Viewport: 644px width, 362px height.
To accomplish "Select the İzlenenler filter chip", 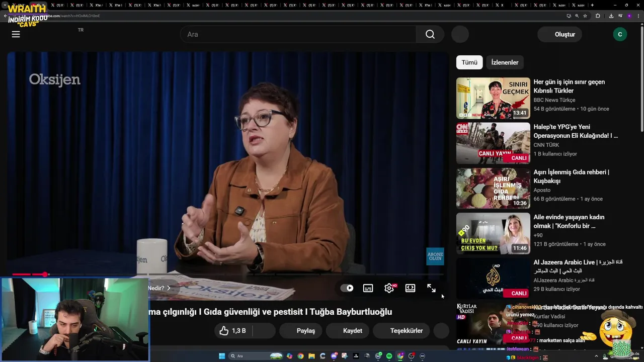I will (505, 62).
